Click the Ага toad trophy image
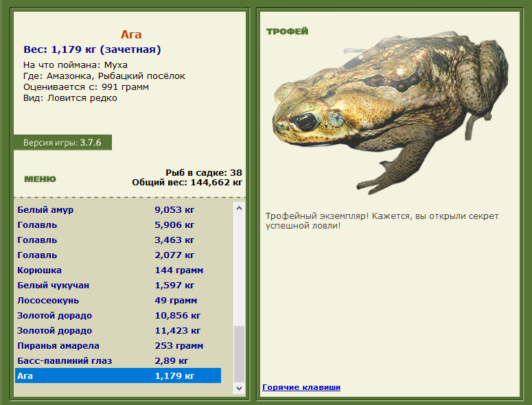The height and width of the screenshot is (405, 532). 390,114
